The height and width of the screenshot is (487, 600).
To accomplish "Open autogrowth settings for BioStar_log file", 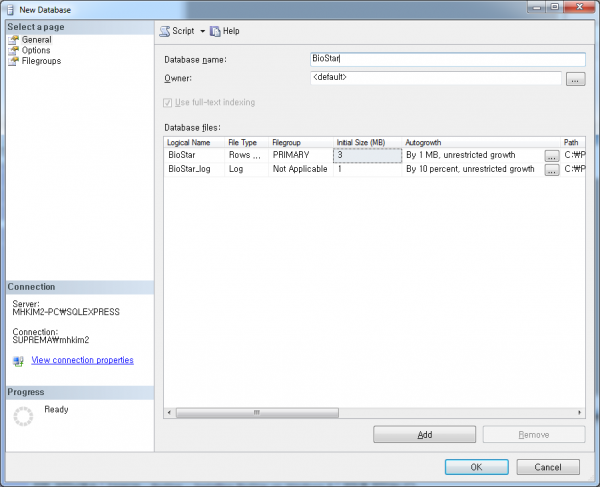I will 551,170.
